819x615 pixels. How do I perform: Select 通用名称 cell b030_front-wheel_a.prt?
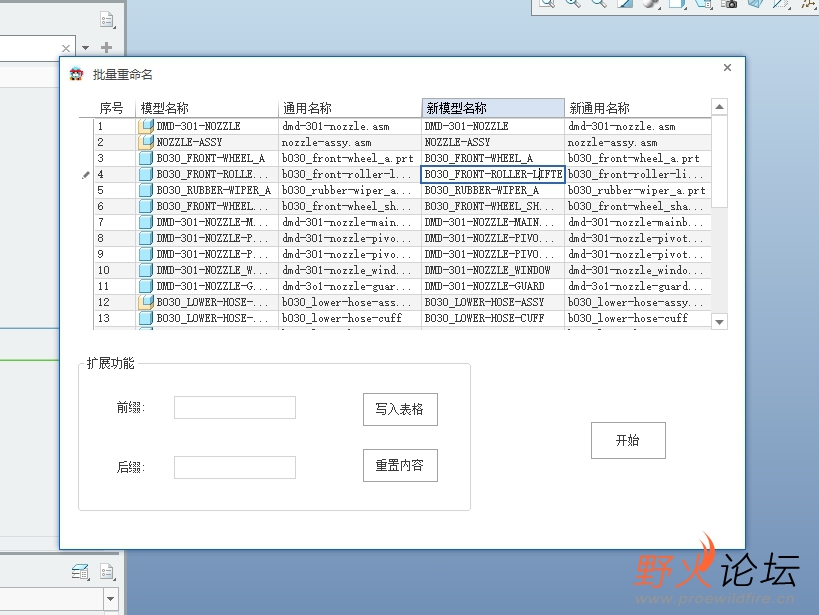click(350, 158)
